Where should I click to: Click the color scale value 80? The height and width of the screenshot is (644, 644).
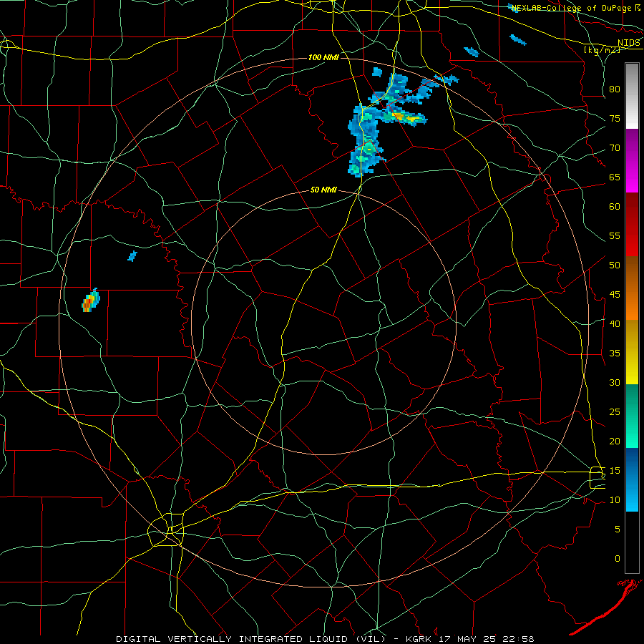(x=615, y=89)
